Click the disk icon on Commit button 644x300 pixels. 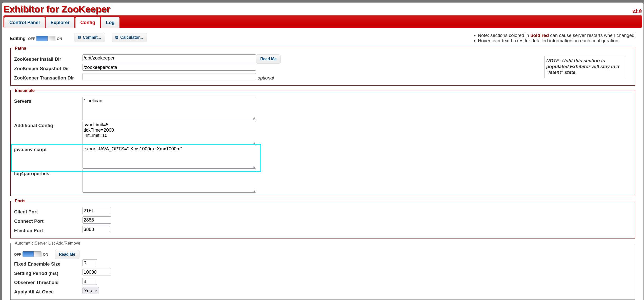click(79, 37)
